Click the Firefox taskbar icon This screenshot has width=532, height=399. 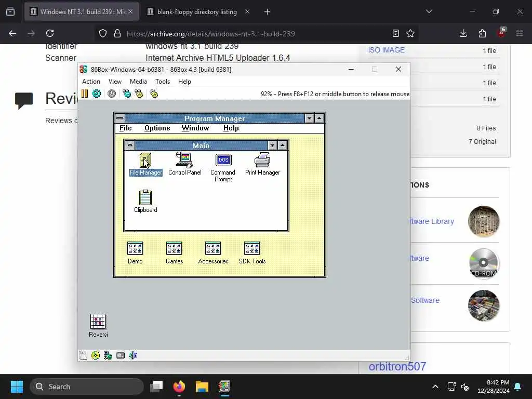tap(179, 387)
